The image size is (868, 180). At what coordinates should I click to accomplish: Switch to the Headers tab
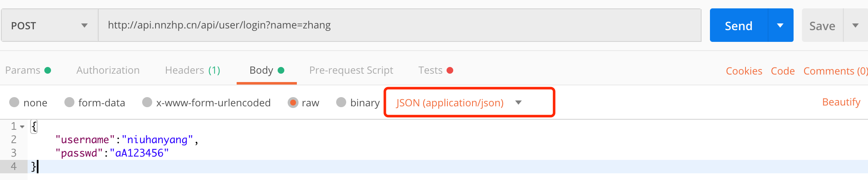pos(192,70)
